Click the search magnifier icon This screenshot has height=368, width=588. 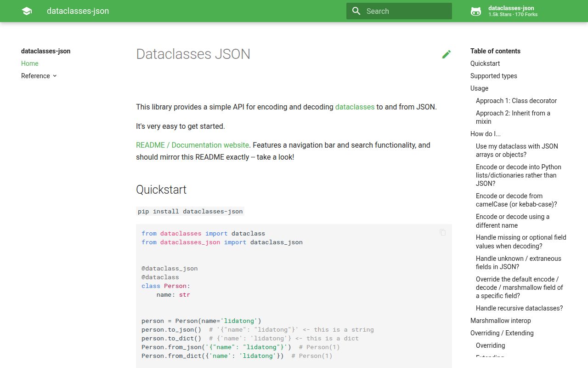click(x=356, y=11)
